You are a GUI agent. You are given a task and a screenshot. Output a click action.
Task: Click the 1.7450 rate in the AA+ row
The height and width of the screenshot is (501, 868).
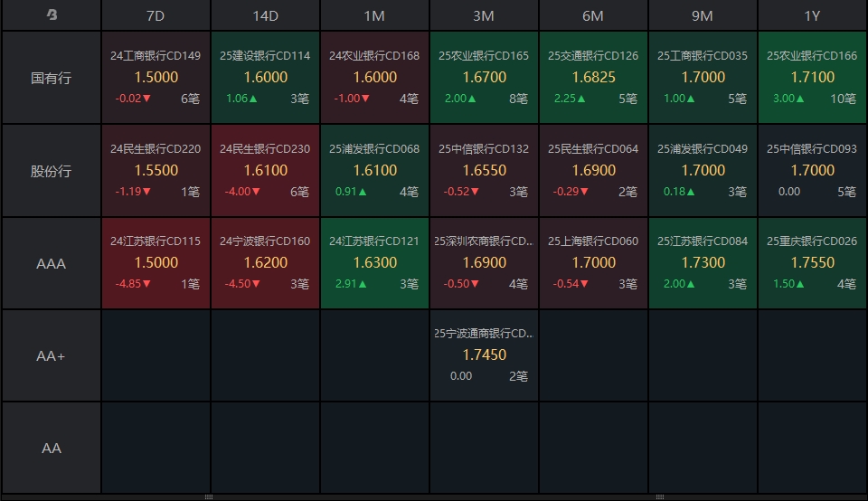[x=485, y=354]
